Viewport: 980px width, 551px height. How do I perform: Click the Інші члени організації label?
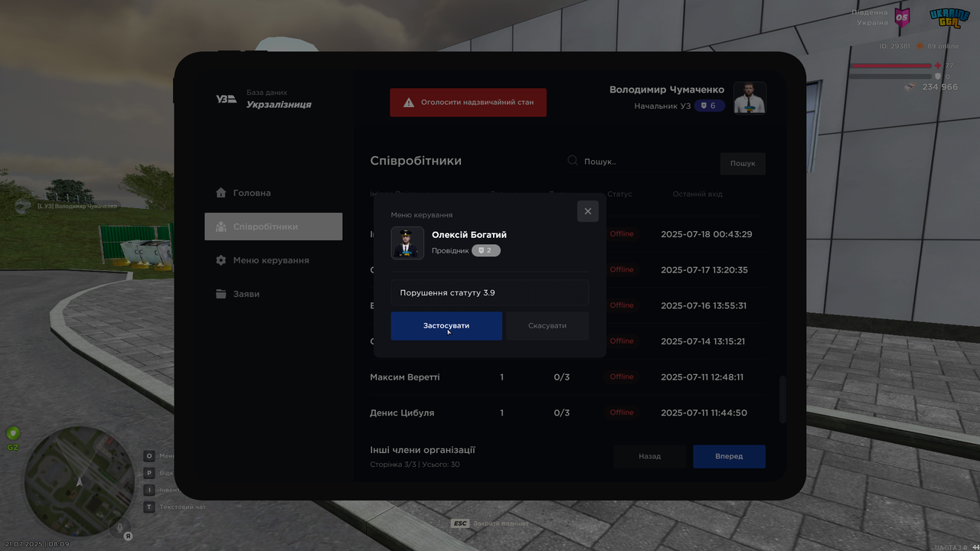pyautogui.click(x=423, y=450)
